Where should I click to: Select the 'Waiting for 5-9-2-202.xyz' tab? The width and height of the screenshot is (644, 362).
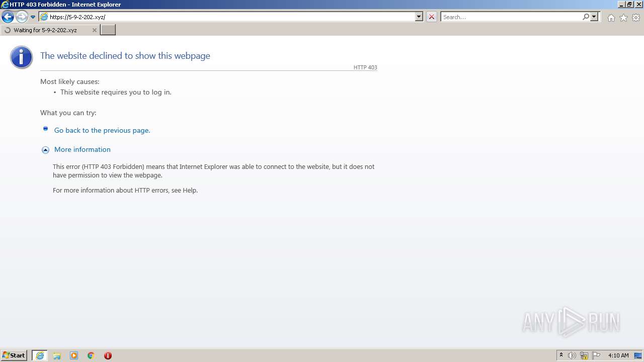pyautogui.click(x=50, y=30)
